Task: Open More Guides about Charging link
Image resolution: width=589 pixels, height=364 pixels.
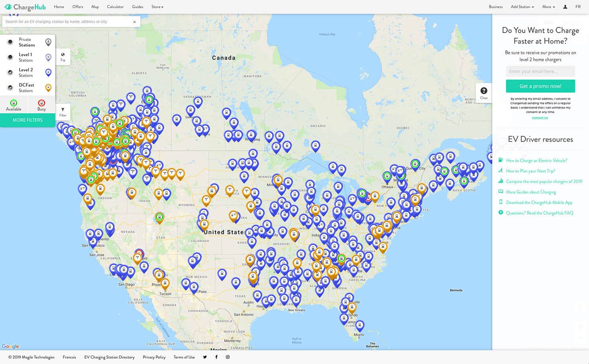Action: pos(531,192)
